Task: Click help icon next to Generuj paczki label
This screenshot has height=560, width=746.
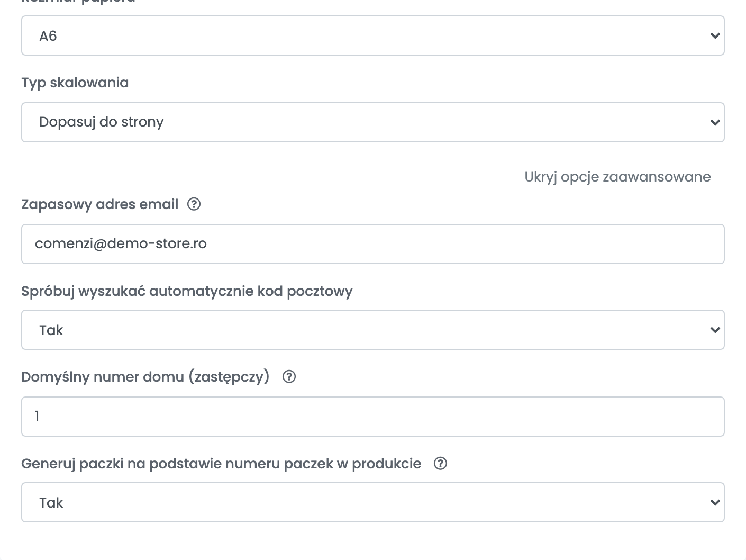Action: pos(440,464)
